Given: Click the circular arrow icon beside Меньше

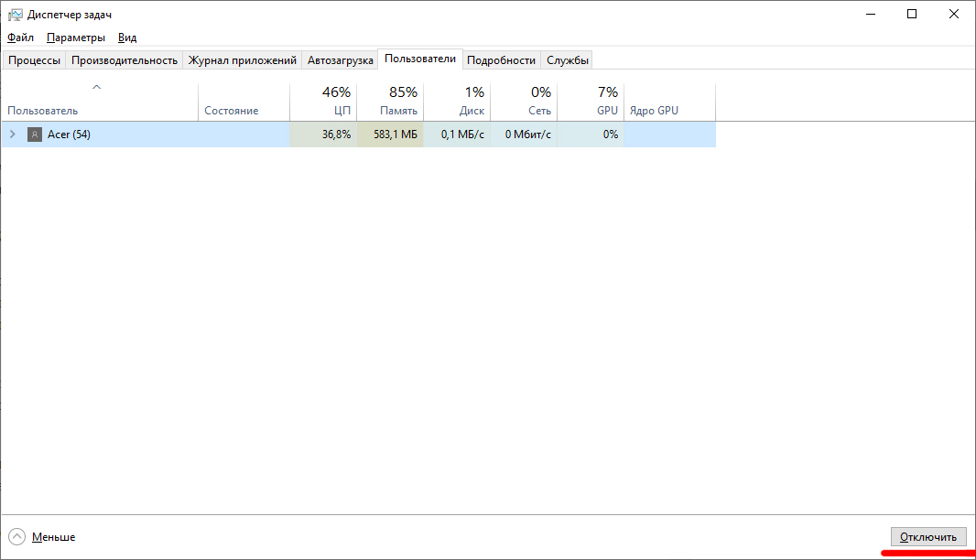Looking at the screenshot, I should pos(16,537).
